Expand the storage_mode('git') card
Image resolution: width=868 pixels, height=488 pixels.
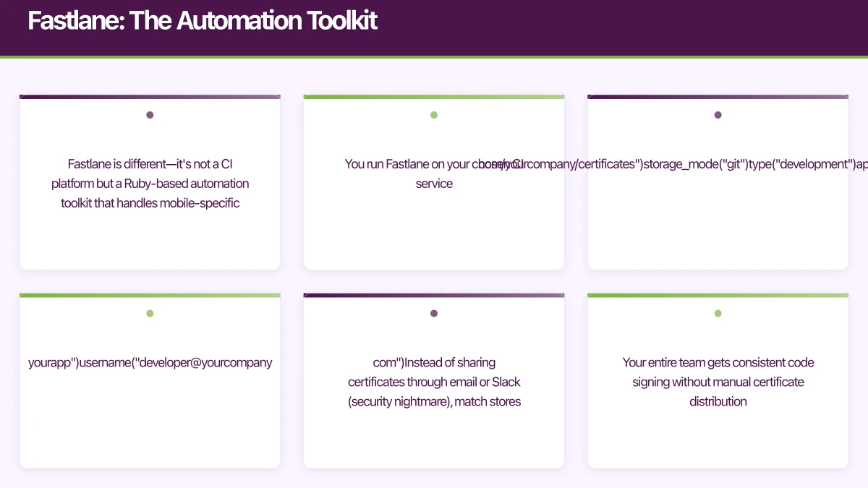coord(718,183)
